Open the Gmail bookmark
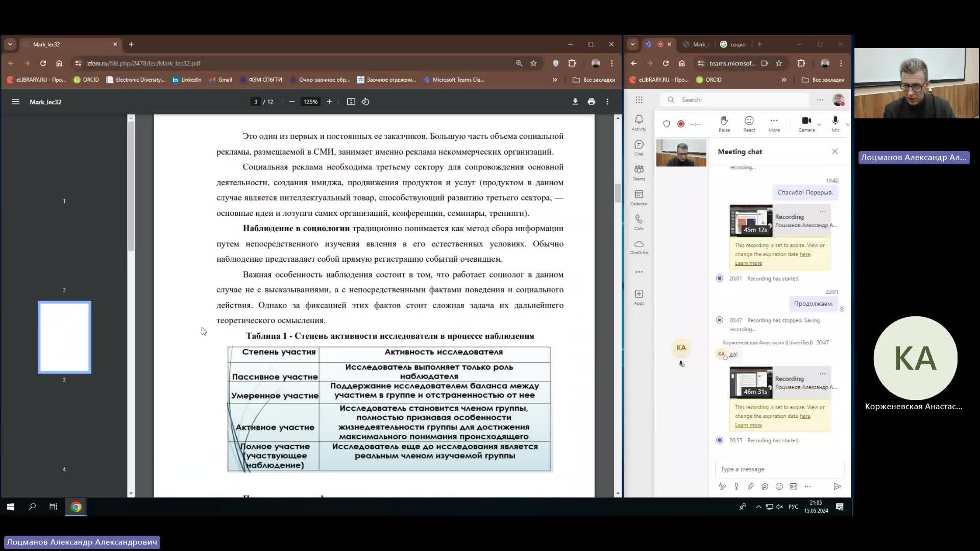 pos(220,80)
